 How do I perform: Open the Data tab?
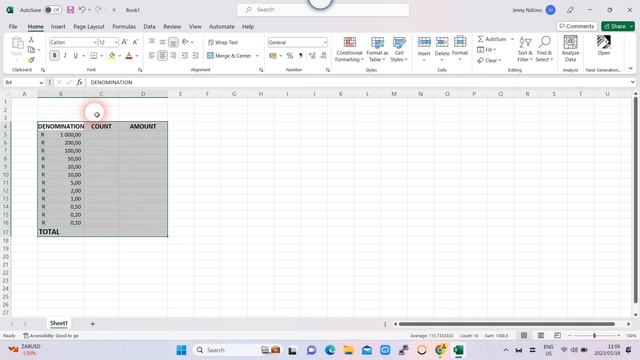tap(149, 27)
